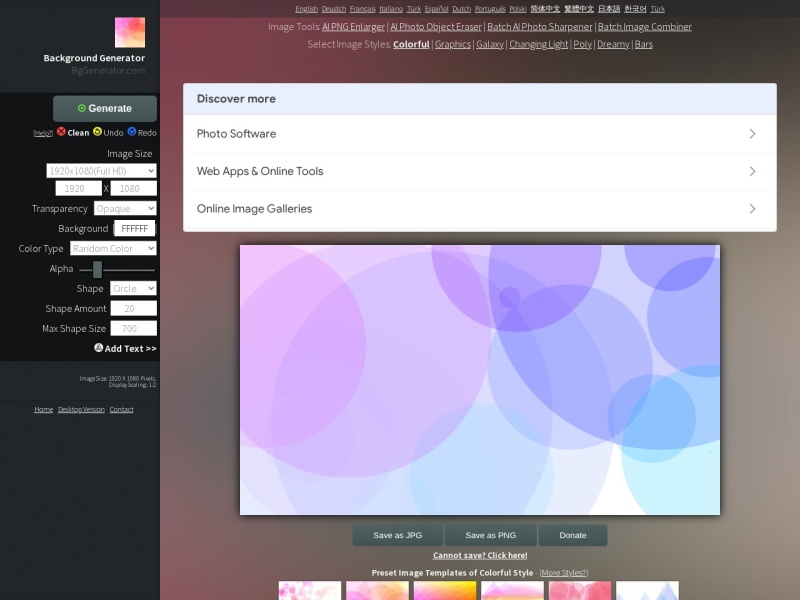Switch language to Español

pyautogui.click(x=436, y=9)
